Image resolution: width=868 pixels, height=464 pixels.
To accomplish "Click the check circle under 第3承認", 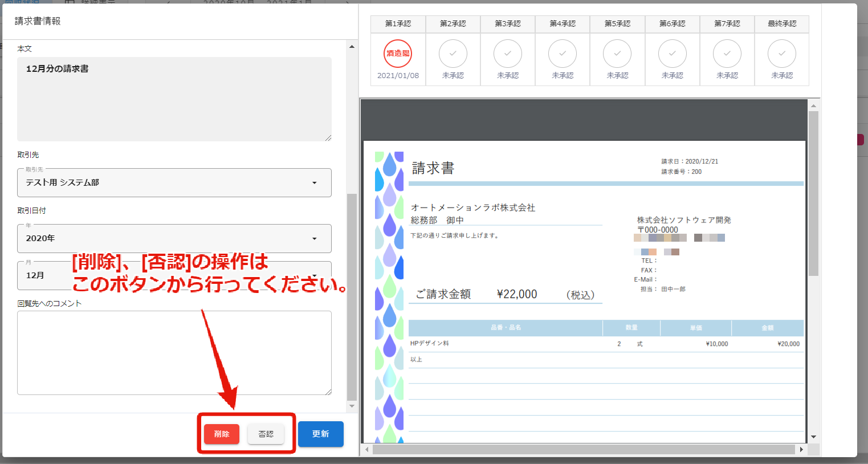I will [x=508, y=54].
